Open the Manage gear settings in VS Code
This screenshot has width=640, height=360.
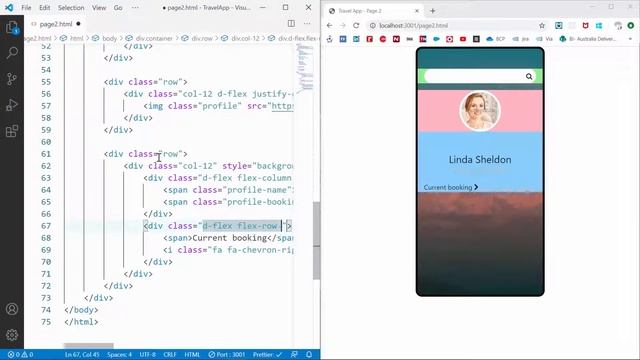(12, 335)
